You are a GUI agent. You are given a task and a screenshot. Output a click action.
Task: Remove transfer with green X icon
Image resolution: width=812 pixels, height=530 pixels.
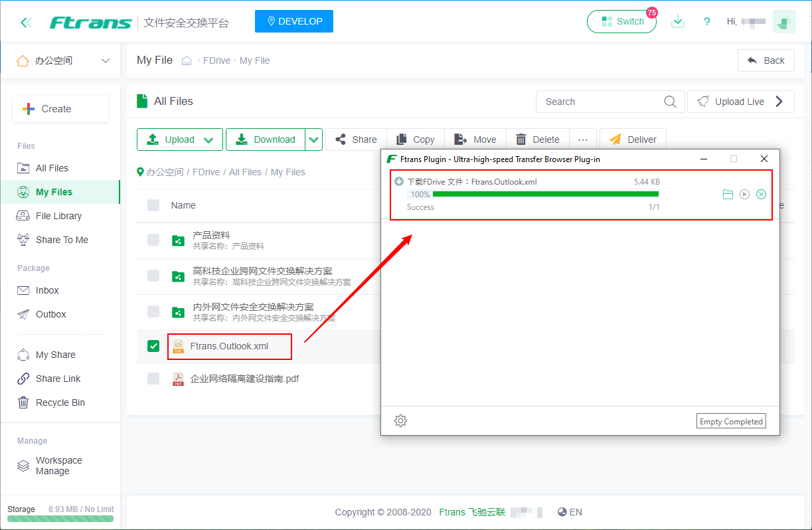[762, 194]
